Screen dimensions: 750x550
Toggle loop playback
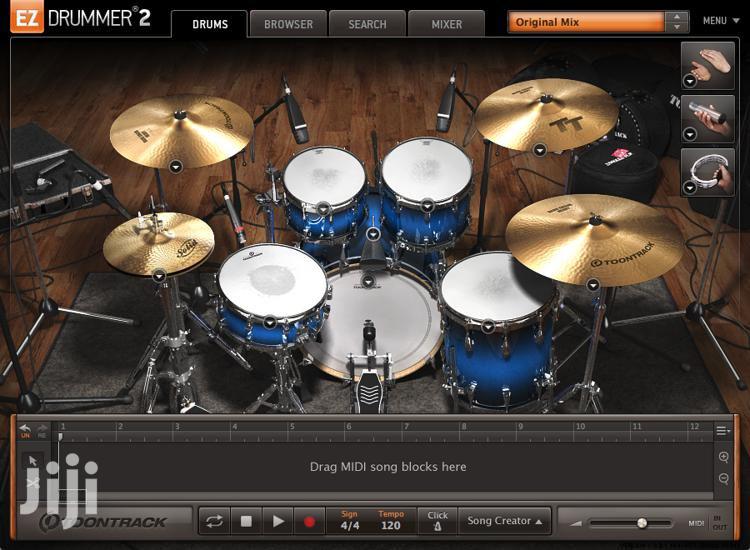pyautogui.click(x=214, y=521)
